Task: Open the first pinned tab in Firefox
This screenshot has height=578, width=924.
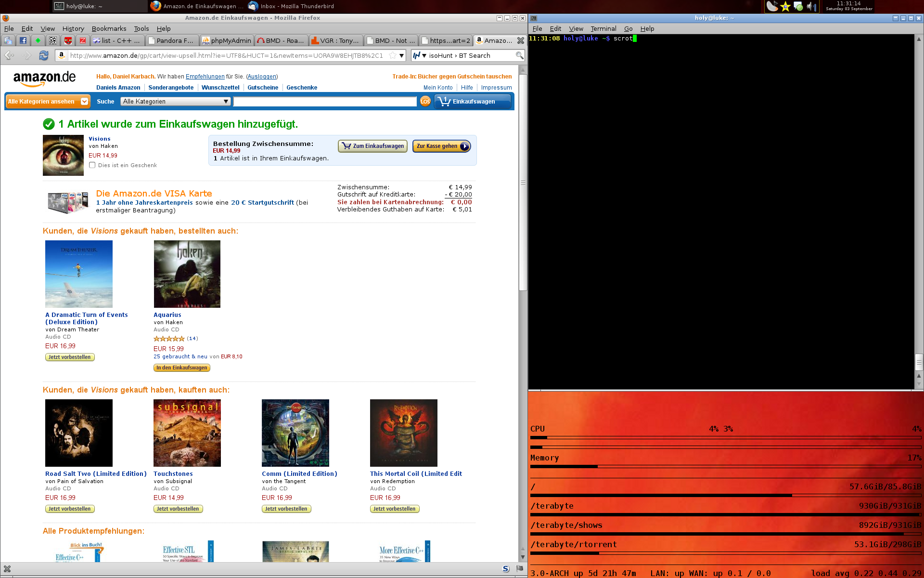Action: pos(8,41)
